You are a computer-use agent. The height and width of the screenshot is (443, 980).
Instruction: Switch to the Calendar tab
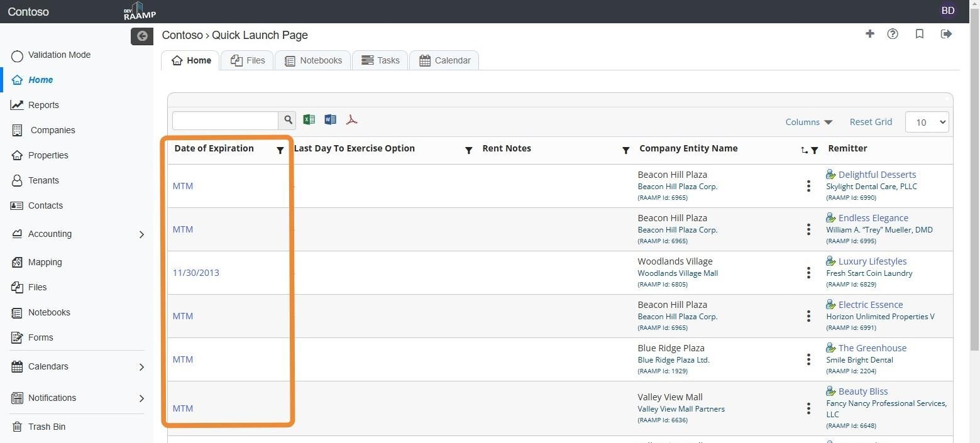pos(444,60)
